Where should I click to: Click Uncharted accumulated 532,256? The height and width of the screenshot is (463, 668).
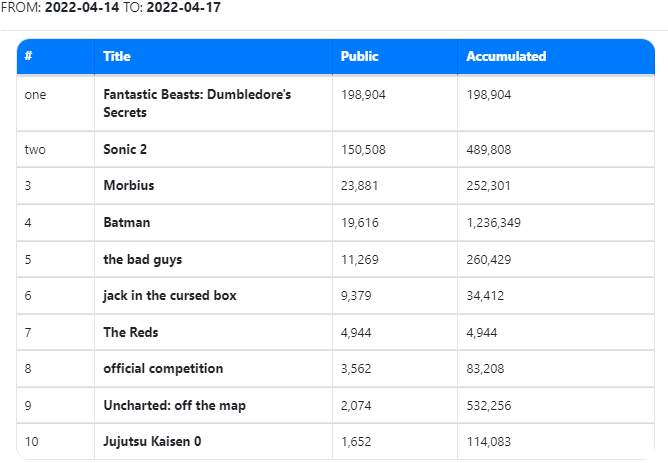click(489, 405)
